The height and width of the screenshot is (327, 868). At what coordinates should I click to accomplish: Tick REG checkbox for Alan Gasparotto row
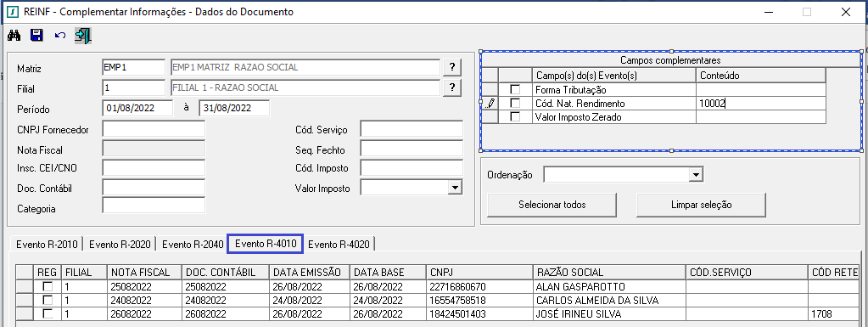(x=48, y=286)
